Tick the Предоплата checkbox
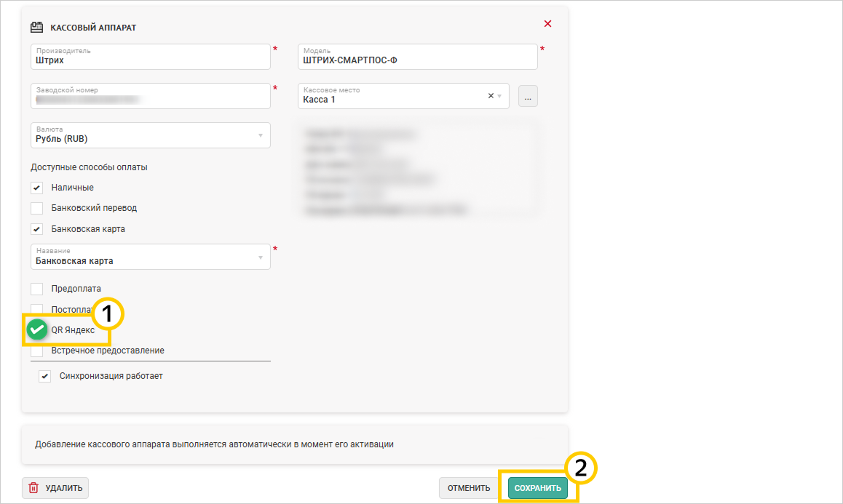843x504 pixels. tap(36, 289)
